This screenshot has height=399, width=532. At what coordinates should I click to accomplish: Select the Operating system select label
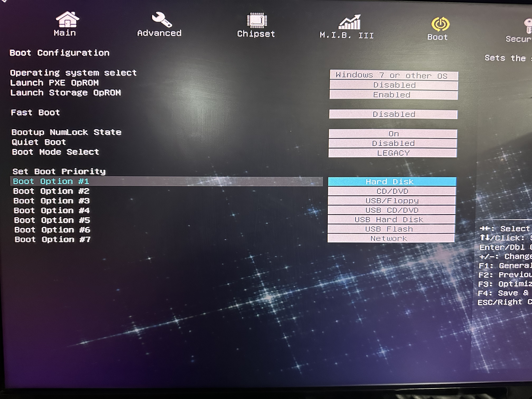[x=73, y=73]
